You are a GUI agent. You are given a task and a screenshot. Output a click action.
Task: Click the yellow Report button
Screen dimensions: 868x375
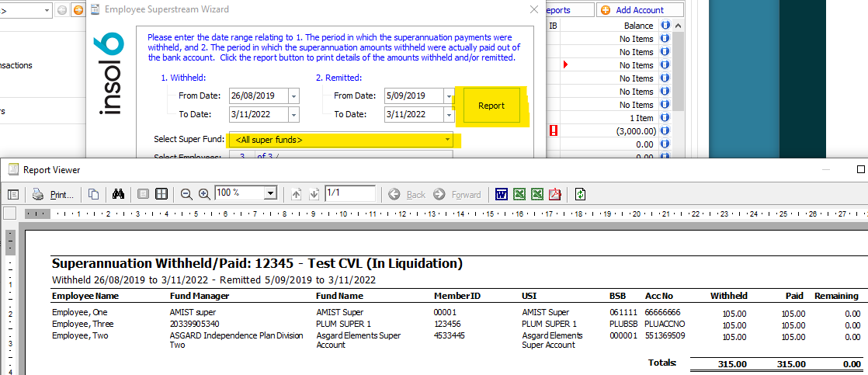coord(491,106)
